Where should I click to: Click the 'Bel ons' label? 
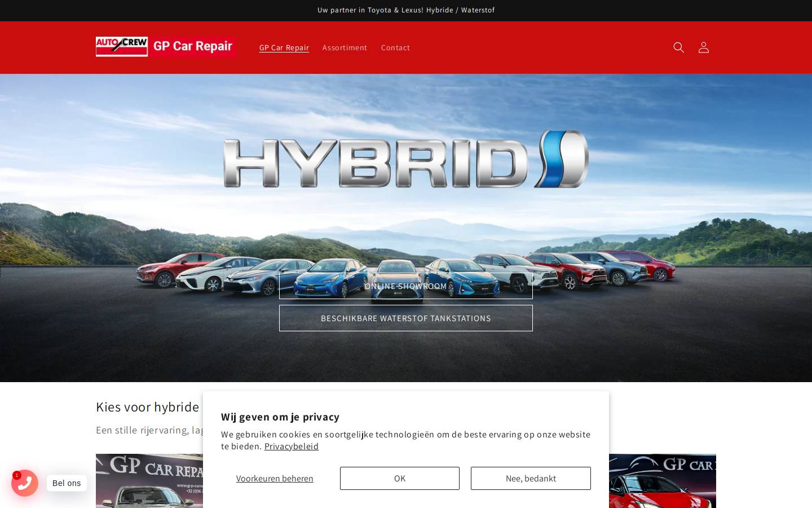coord(67,483)
